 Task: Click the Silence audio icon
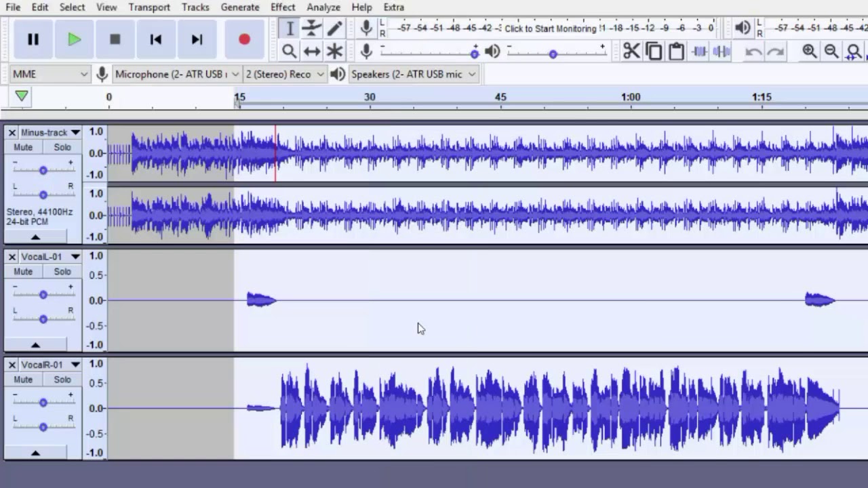(x=722, y=52)
